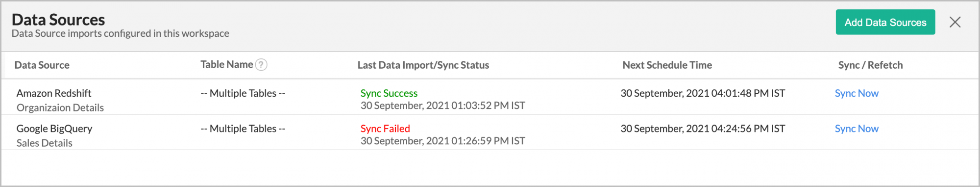Click the Sync / Refetch column header

(870, 65)
